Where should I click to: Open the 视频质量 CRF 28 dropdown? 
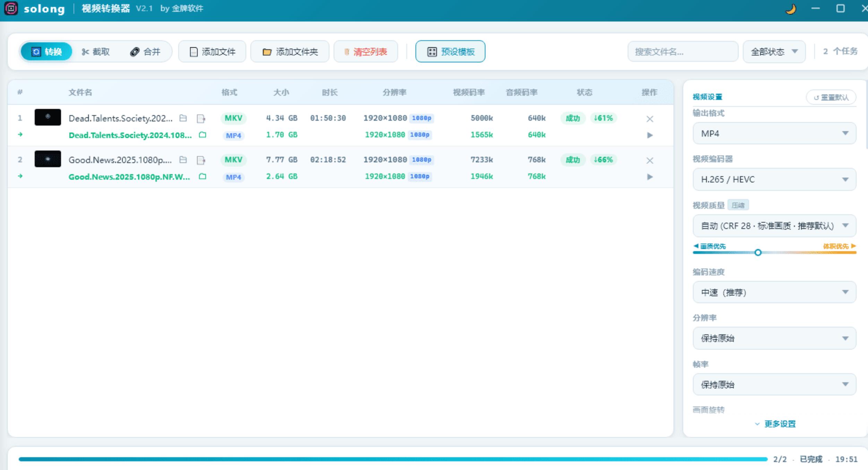click(774, 226)
